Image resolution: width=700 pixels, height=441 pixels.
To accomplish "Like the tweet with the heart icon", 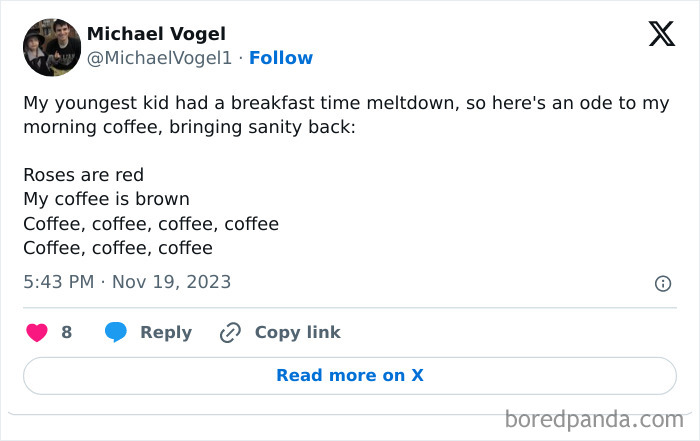I will (x=37, y=333).
